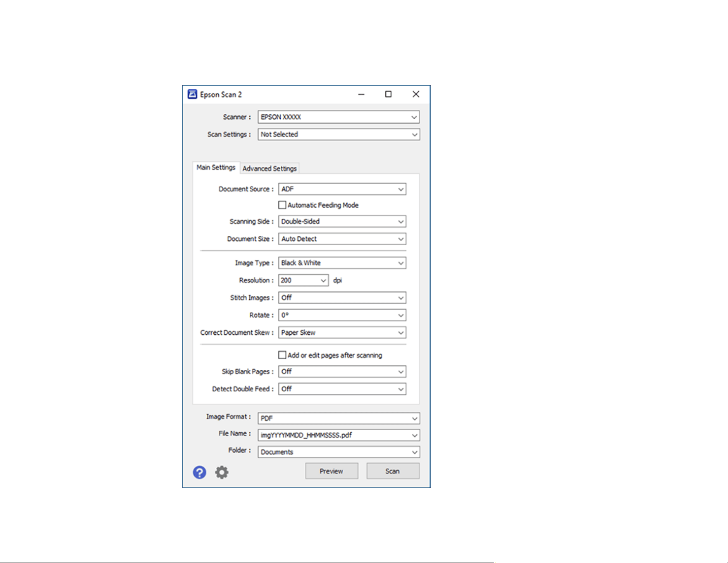Screen dimensions: 728x563
Task: Click the Resolution label
Action: pyautogui.click(x=256, y=280)
